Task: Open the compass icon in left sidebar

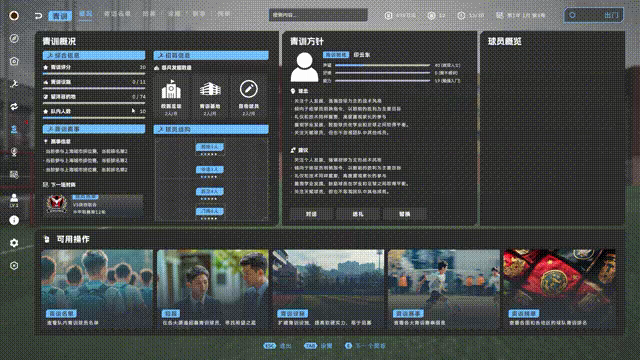Action: coord(14,38)
